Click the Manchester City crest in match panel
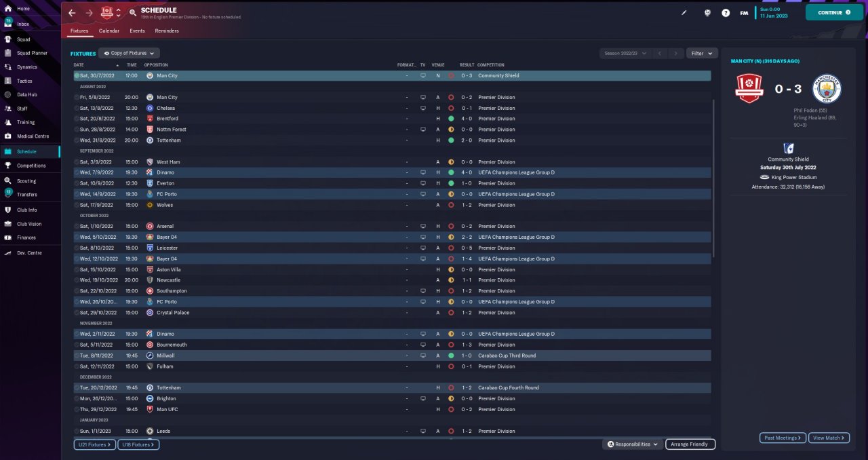Screen dimensions: 868x460 click(827, 89)
